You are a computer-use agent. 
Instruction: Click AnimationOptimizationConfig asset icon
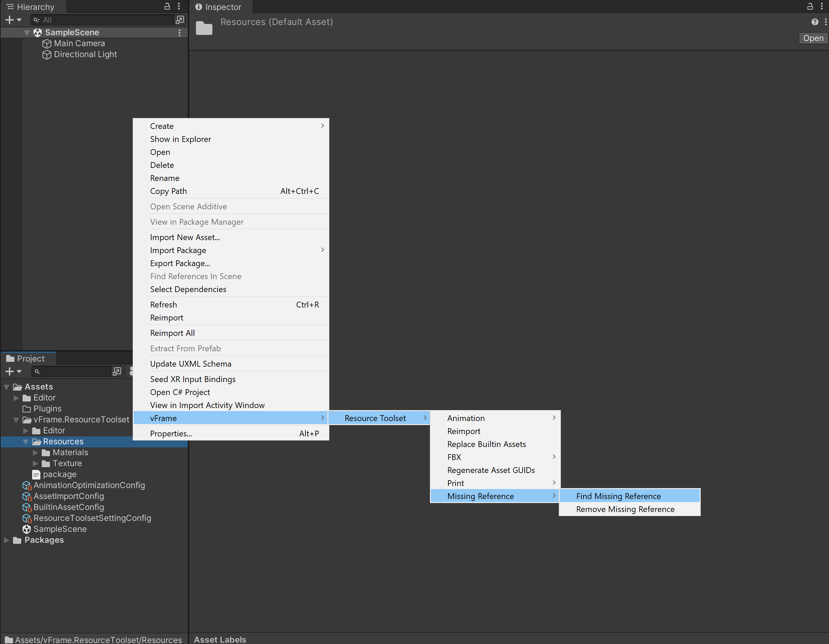27,485
